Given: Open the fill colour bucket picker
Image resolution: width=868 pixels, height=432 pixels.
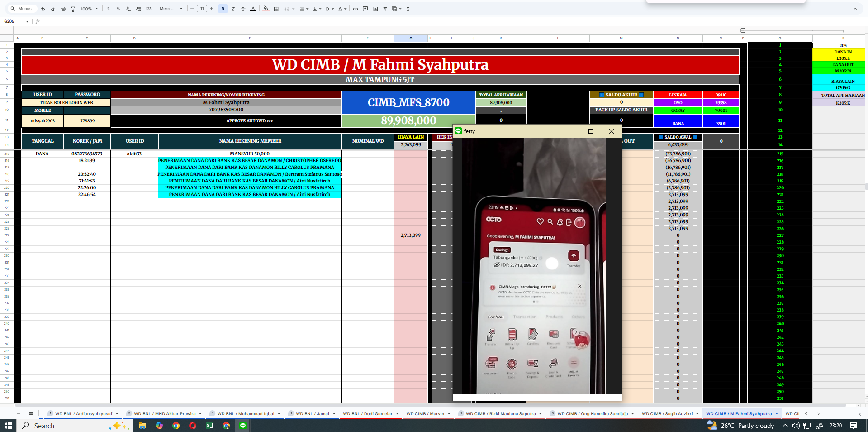Looking at the screenshot, I should tap(266, 9).
